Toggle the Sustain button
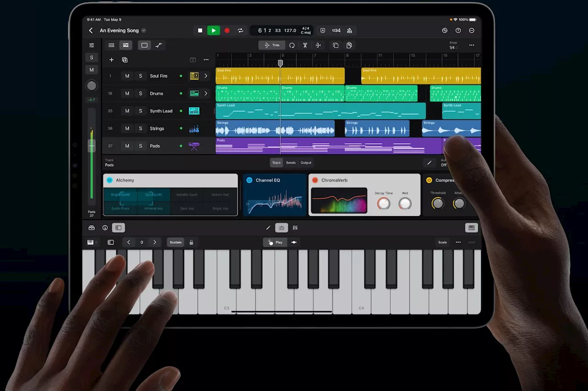The image size is (588, 391). pos(175,242)
